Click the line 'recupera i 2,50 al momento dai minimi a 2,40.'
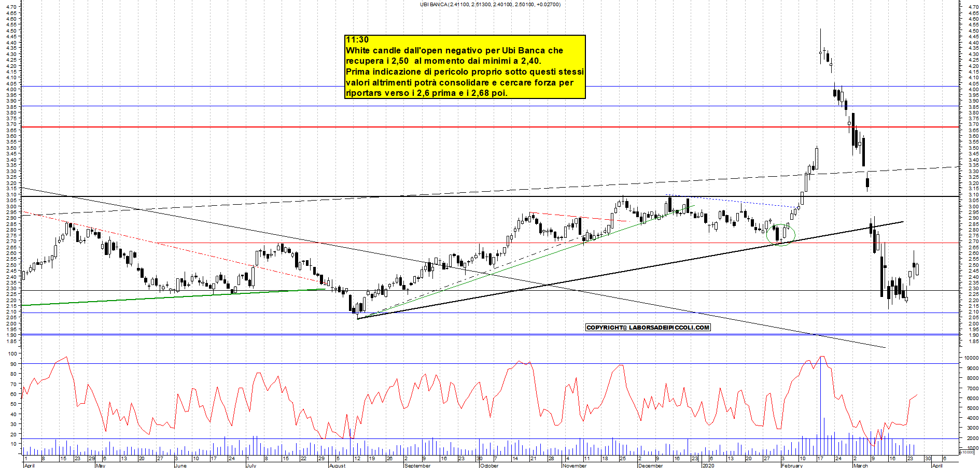The image size is (980, 468). (443, 61)
